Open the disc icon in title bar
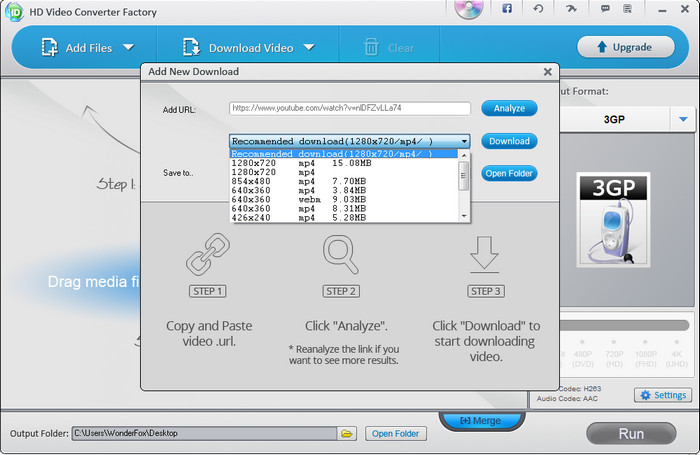The height and width of the screenshot is (455, 700). pyautogui.click(x=468, y=8)
